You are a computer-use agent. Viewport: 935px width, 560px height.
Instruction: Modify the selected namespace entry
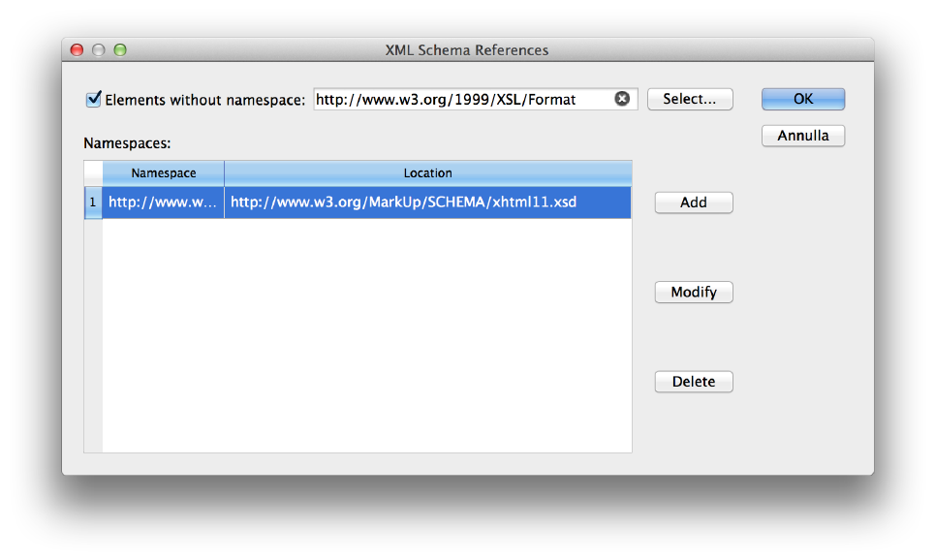click(694, 292)
